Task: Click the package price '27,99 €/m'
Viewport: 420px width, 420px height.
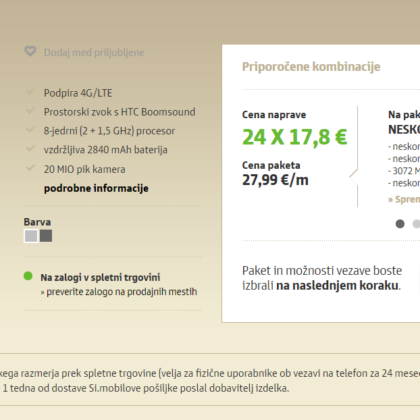Action: point(275,180)
